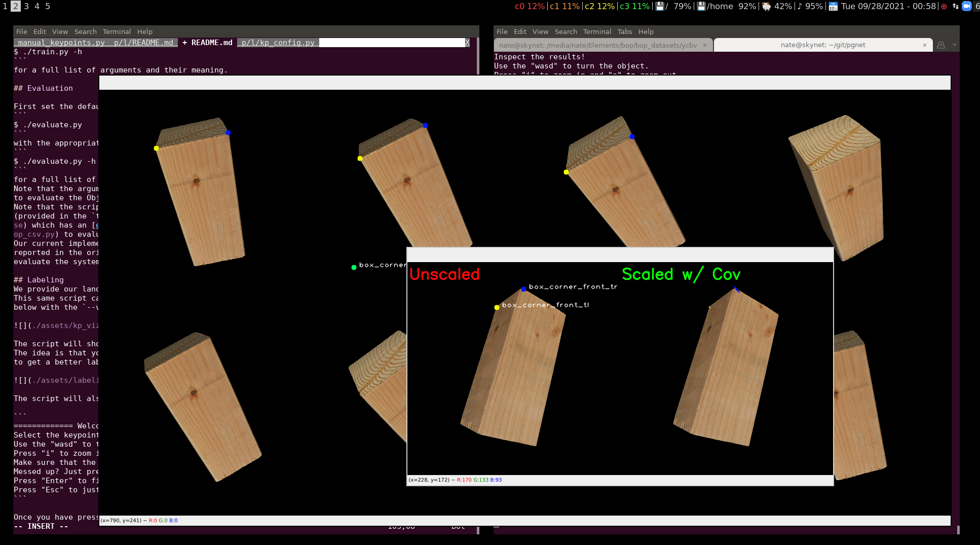Click the '## Labeling' heading in vim
Image resolution: width=980 pixels, height=545 pixels.
pyautogui.click(x=39, y=280)
